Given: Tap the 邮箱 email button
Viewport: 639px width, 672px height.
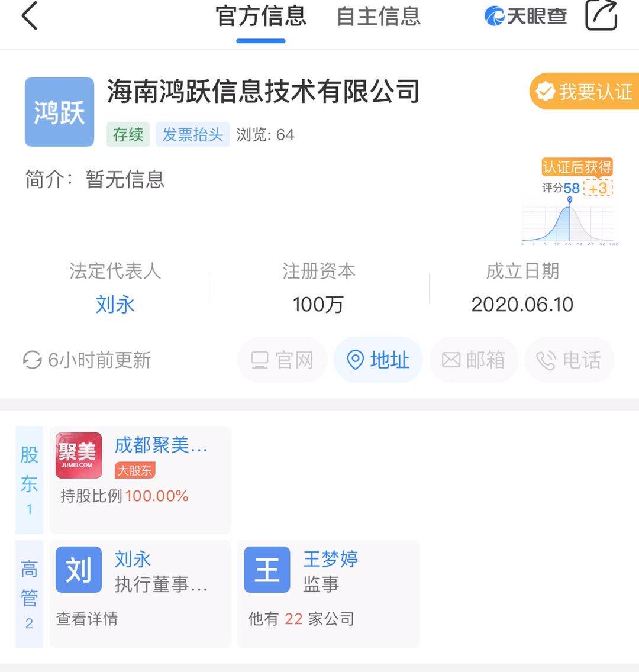Looking at the screenshot, I should pyautogui.click(x=473, y=360).
